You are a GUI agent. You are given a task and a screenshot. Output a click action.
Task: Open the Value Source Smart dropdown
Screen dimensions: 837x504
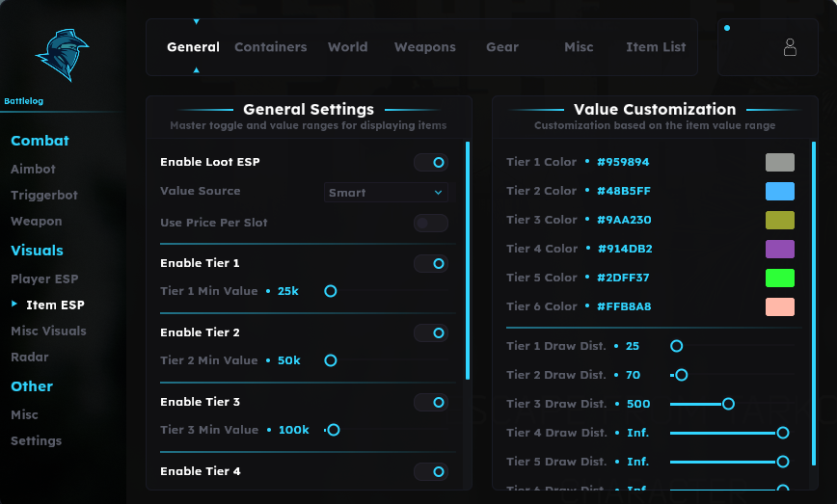386,193
